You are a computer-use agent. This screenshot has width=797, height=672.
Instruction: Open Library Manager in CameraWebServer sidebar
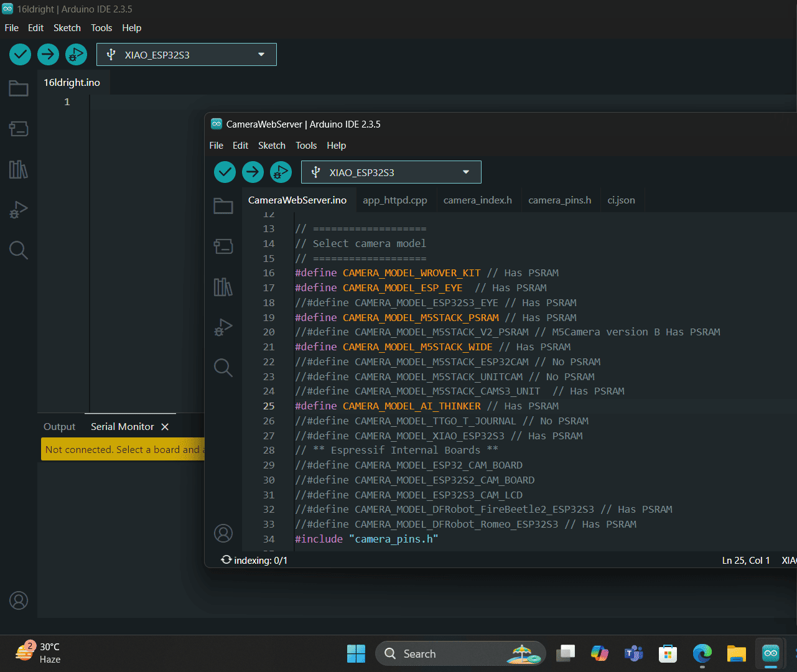pyautogui.click(x=223, y=287)
